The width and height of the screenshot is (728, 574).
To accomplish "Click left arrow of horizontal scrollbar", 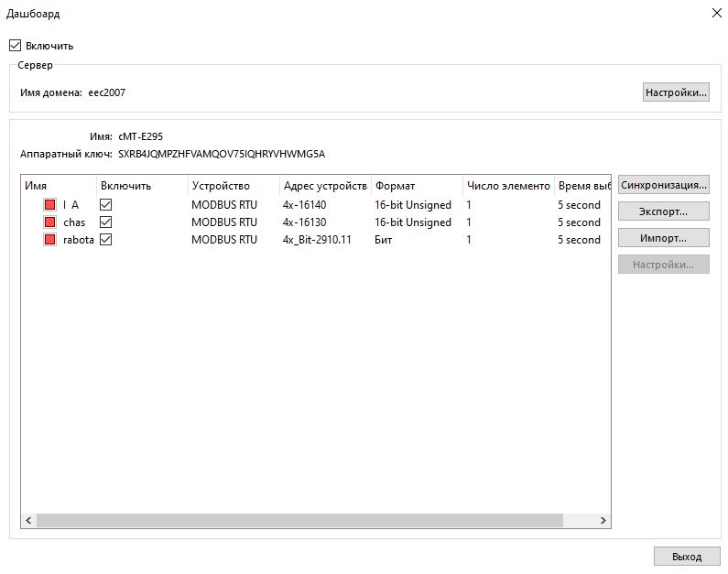I will (28, 520).
